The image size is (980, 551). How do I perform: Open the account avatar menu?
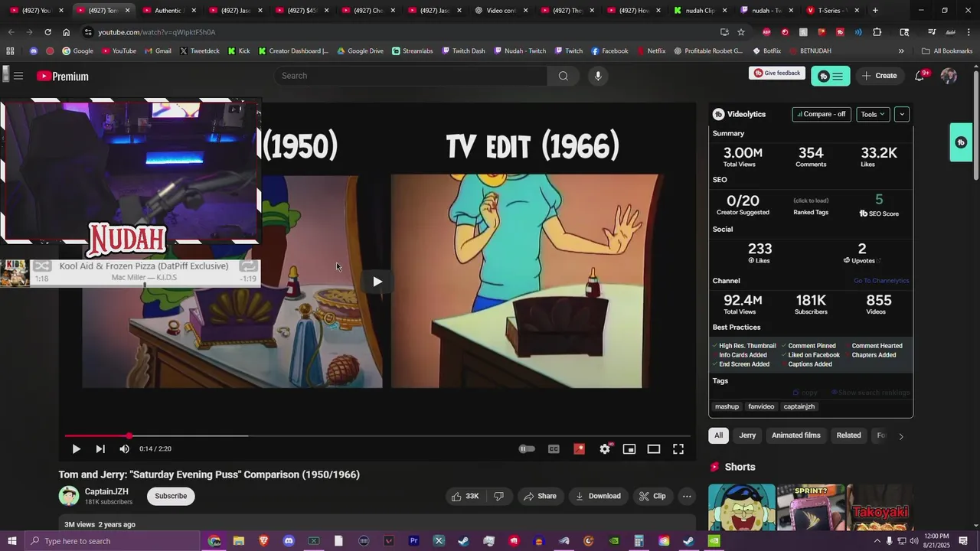949,76
